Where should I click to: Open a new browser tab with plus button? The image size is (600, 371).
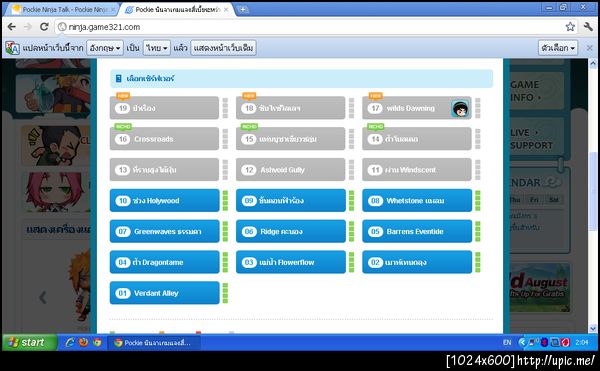(242, 10)
